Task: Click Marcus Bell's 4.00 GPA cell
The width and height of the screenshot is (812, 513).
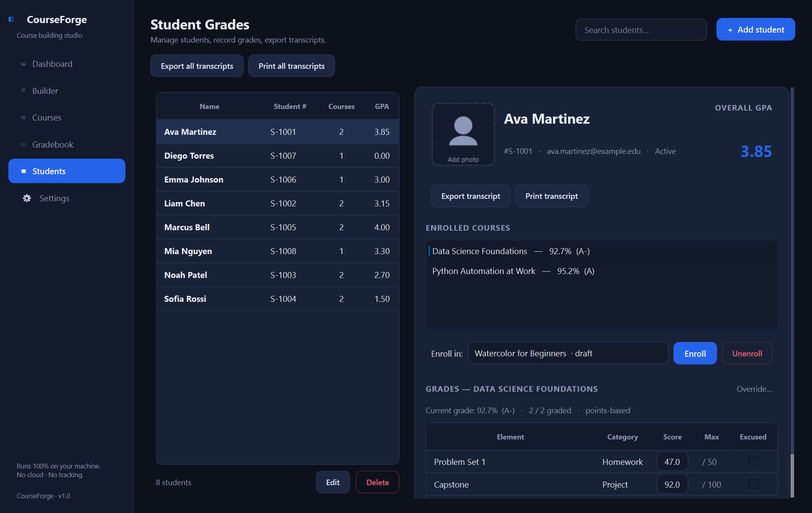Action: 382,227
